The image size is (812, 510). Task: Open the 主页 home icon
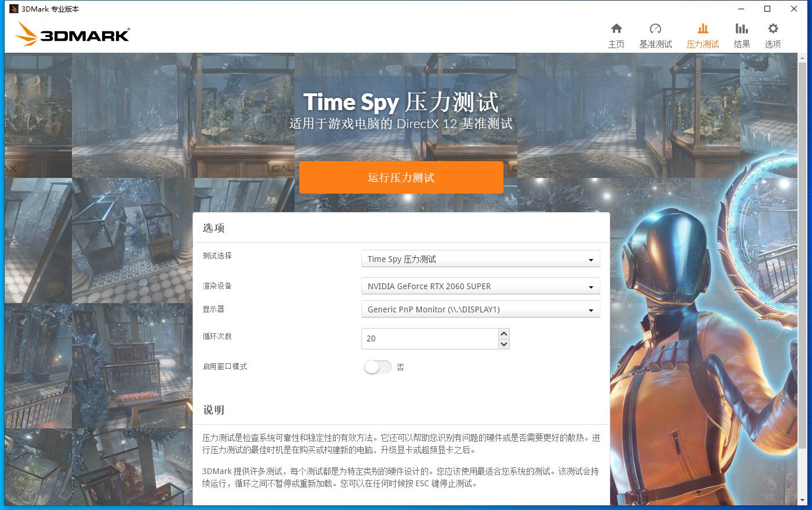click(617, 28)
